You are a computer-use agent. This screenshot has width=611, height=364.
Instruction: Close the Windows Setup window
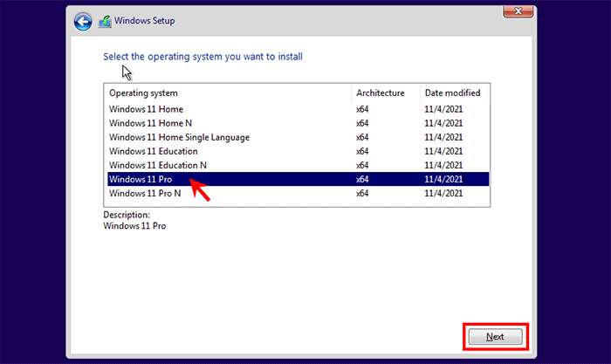518,11
